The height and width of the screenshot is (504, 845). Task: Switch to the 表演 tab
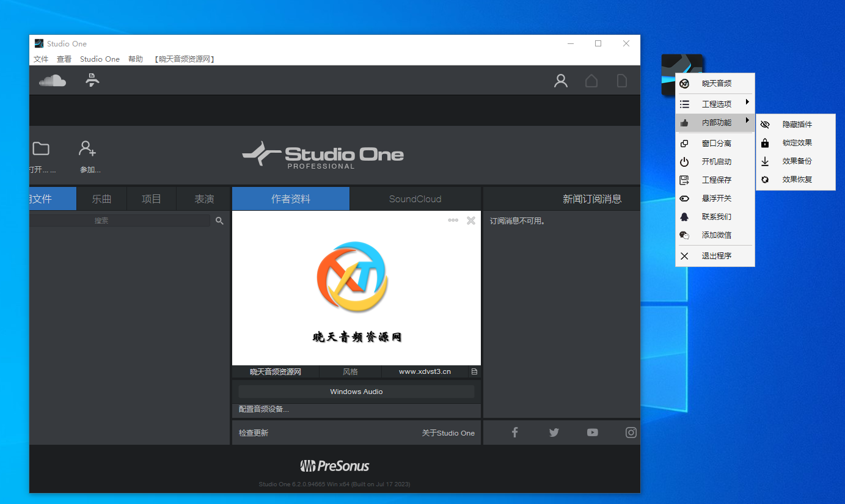(204, 199)
